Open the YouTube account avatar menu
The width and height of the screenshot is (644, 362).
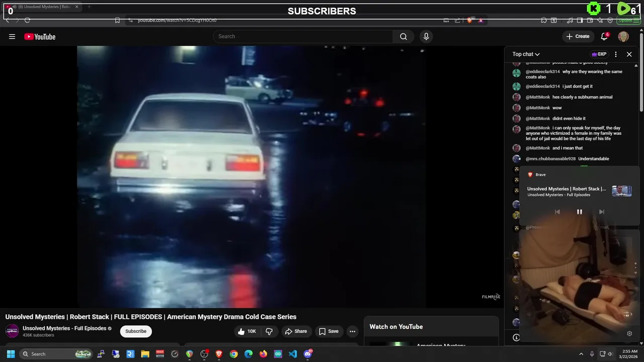tap(623, 37)
